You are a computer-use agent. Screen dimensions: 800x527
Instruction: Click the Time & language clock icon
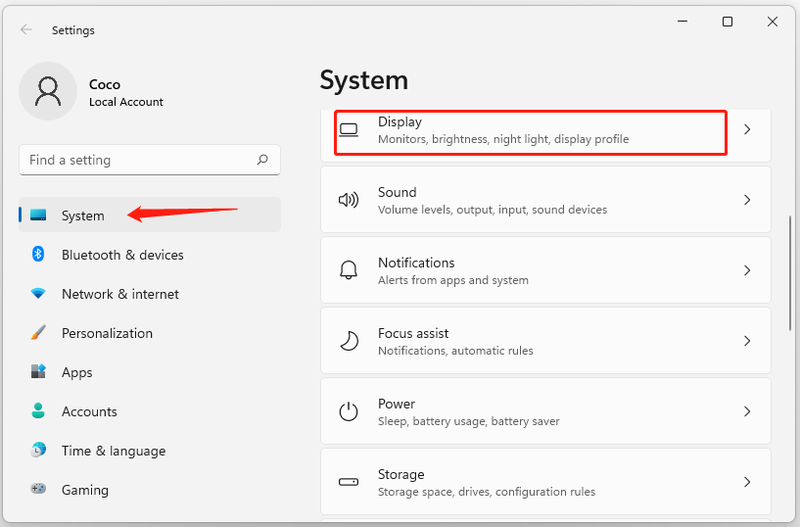(38, 450)
